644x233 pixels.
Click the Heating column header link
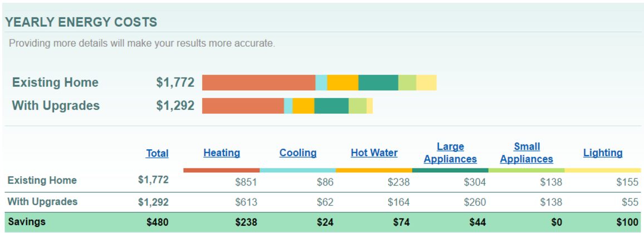point(222,153)
